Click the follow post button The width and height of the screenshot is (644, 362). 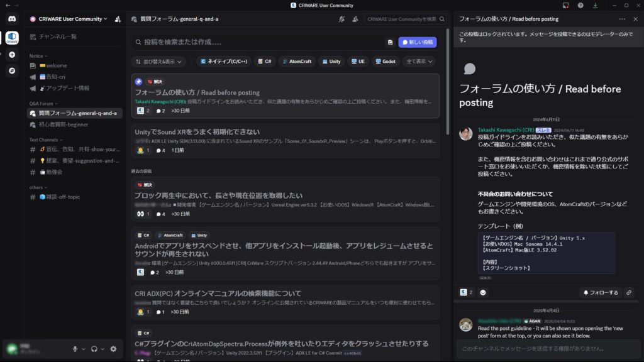coord(600,292)
